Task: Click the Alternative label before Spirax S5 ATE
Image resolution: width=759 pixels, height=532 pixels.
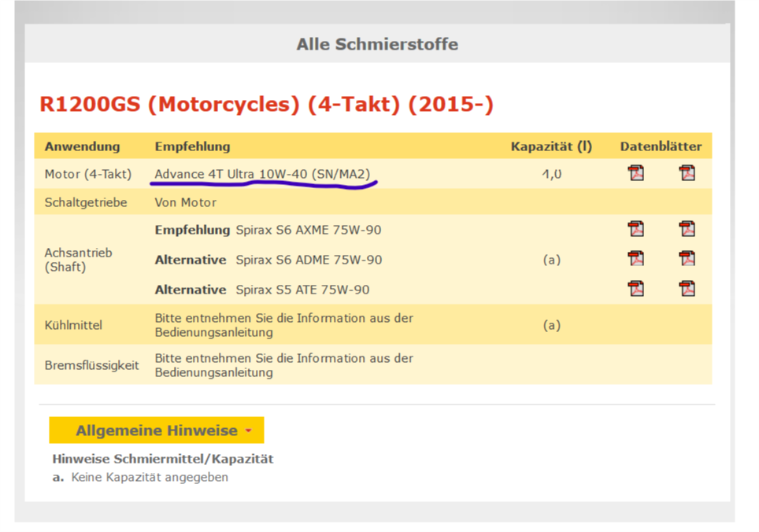Action: click(191, 290)
